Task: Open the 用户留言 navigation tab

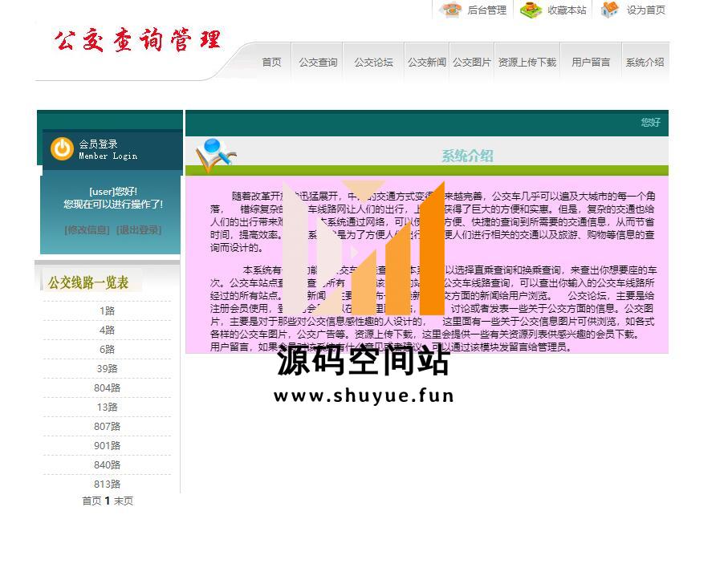Action: [591, 63]
